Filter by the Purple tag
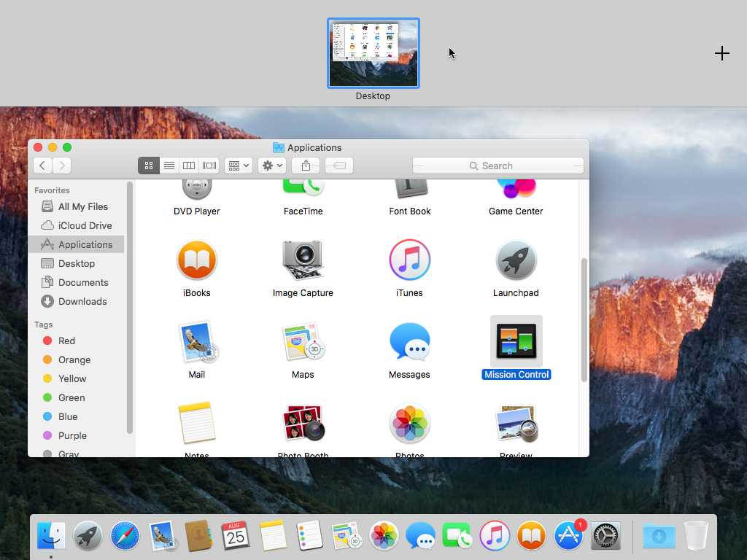The height and width of the screenshot is (560, 747). click(76, 436)
